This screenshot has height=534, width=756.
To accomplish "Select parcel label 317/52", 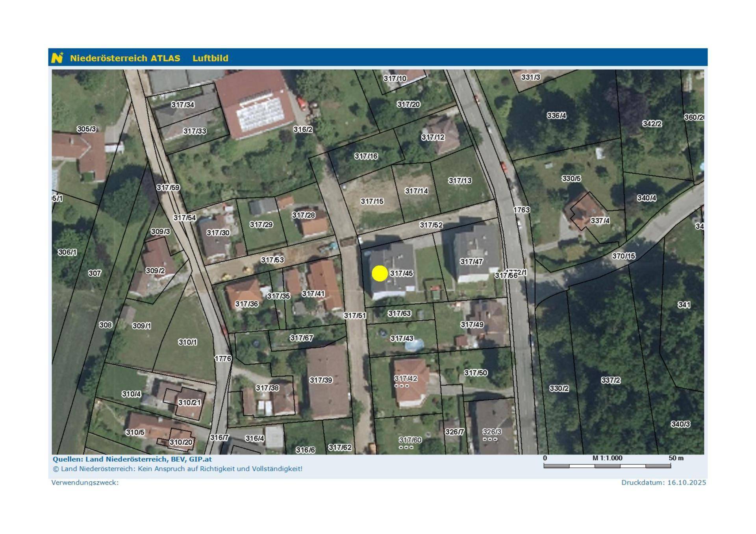I will [431, 225].
